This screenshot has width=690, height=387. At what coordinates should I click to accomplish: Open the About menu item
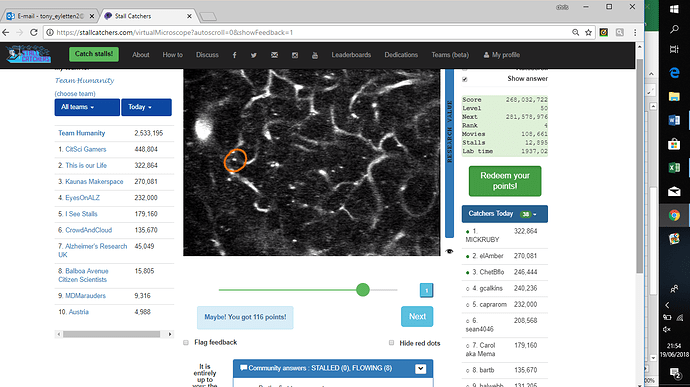141,55
